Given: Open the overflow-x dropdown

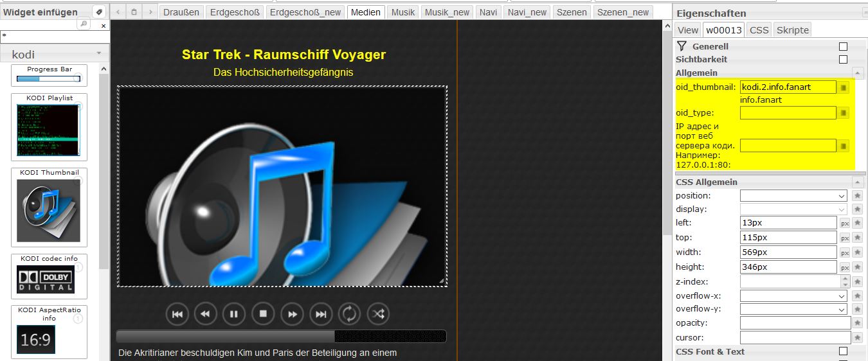Looking at the screenshot, I should (x=794, y=296).
